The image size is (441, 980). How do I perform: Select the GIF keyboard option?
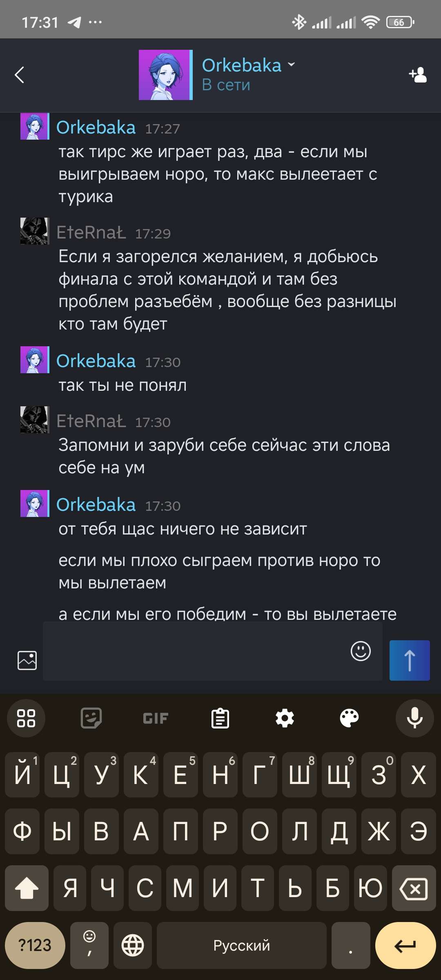(156, 718)
